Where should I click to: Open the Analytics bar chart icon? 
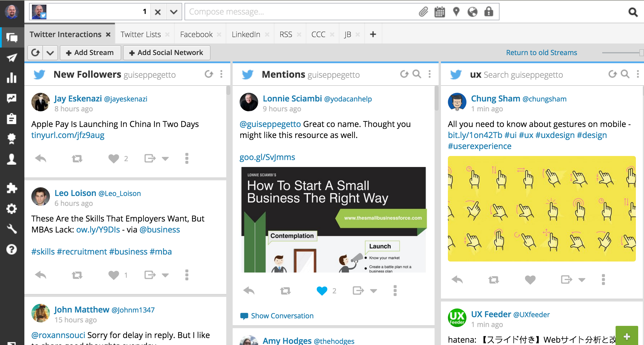[12, 78]
